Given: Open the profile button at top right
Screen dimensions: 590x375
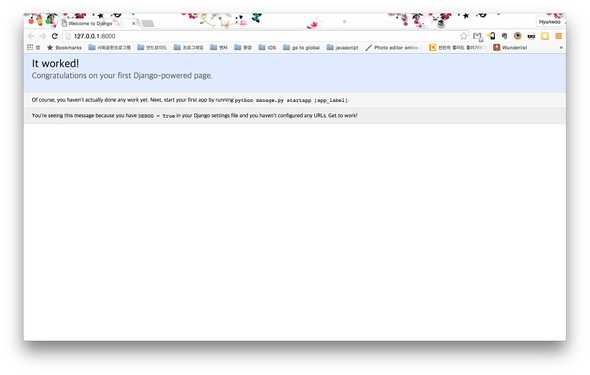Looking at the screenshot, I should 550,22.
